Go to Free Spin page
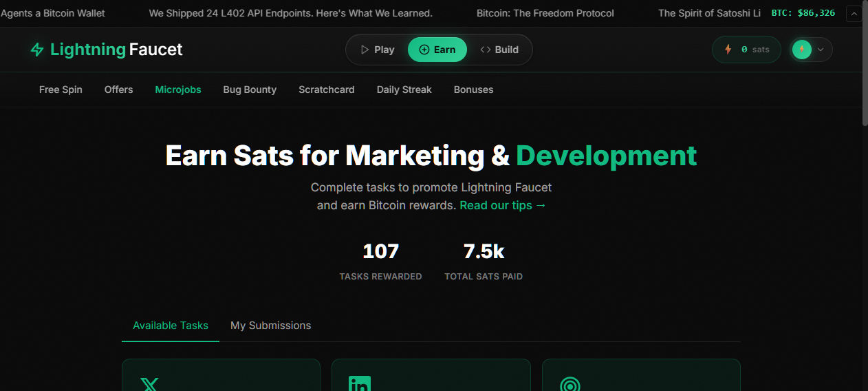Image resolution: width=868 pixels, height=391 pixels. pos(61,89)
